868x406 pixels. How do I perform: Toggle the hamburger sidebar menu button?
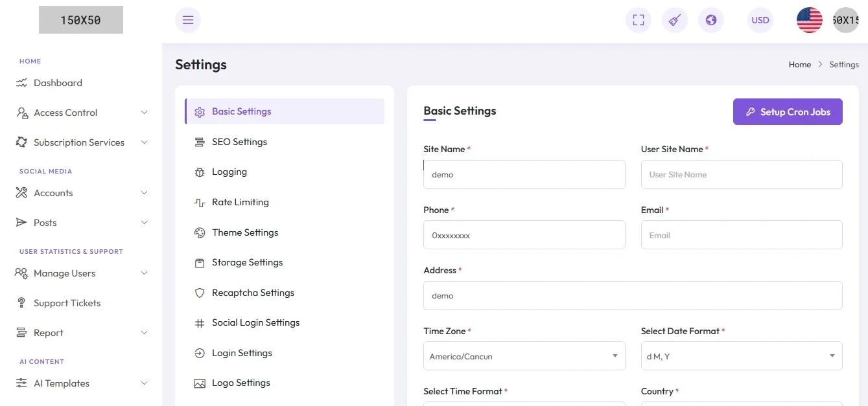click(188, 20)
